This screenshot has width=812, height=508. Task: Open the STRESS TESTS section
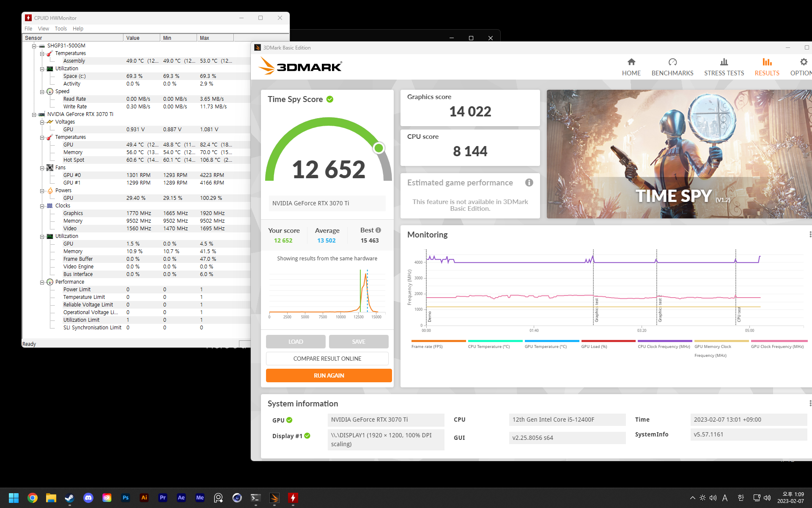[x=724, y=67]
